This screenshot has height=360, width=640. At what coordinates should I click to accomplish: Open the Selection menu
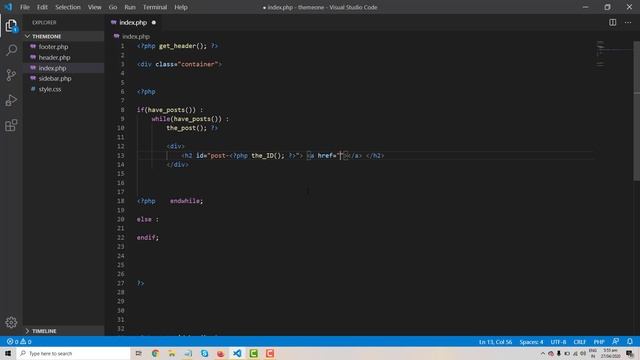[68, 7]
